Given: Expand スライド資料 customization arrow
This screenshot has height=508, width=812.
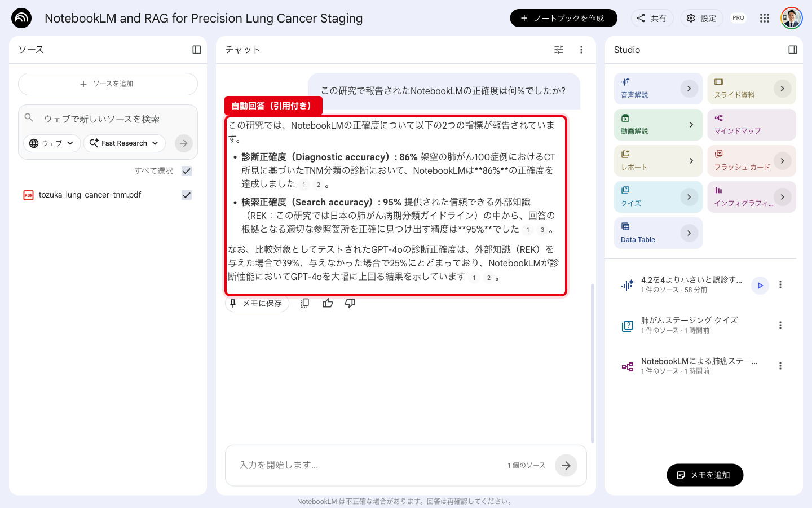Looking at the screenshot, I should (x=783, y=89).
